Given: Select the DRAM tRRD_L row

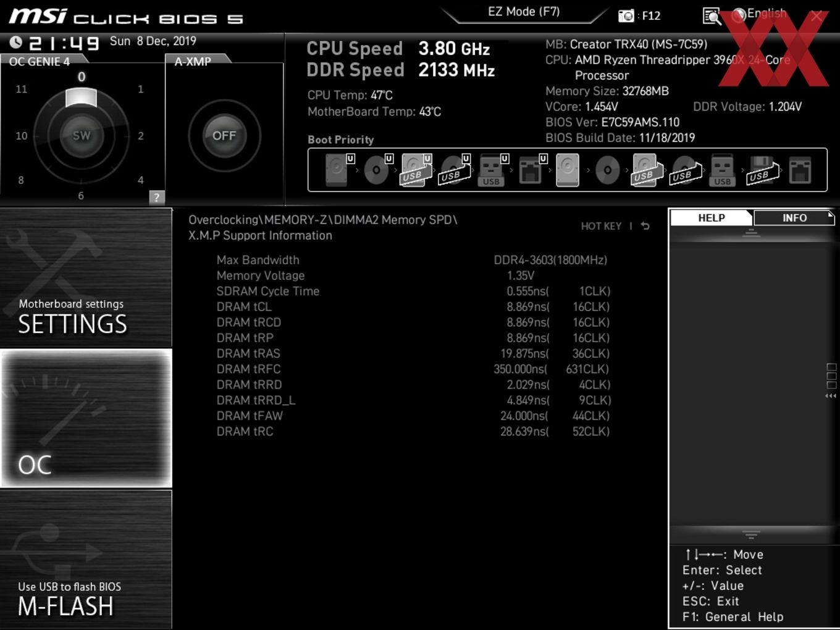Looking at the screenshot, I should click(x=413, y=400).
